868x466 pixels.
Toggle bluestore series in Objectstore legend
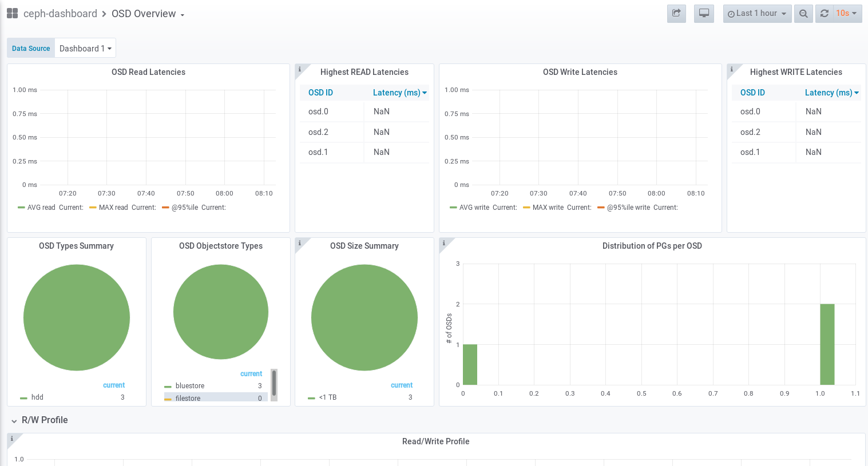pos(189,386)
